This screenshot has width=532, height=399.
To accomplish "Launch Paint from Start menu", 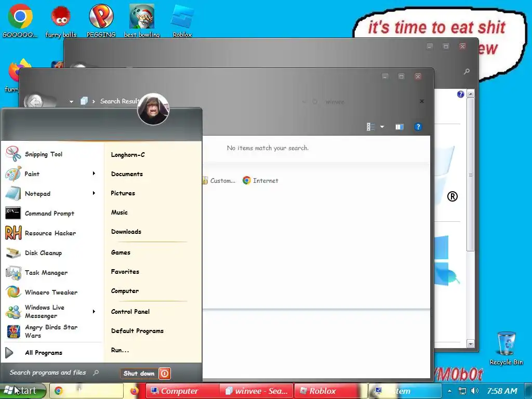I will (51, 174).
